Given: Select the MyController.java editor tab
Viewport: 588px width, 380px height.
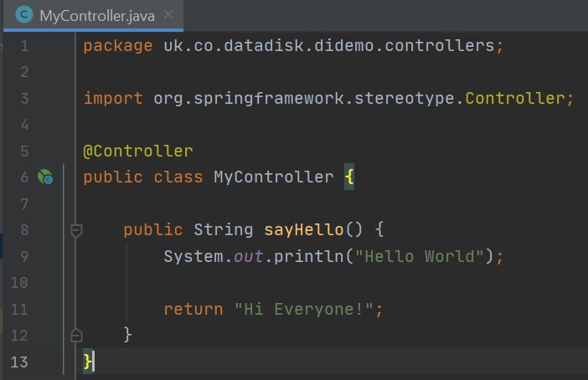Looking at the screenshot, I should coord(84,15).
